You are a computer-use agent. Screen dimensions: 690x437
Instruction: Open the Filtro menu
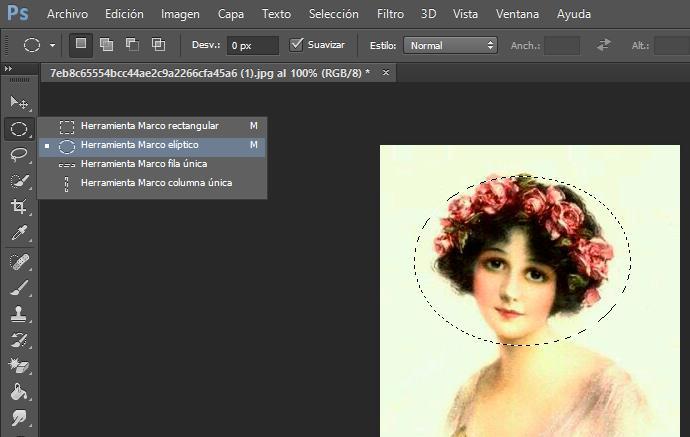pyautogui.click(x=390, y=14)
